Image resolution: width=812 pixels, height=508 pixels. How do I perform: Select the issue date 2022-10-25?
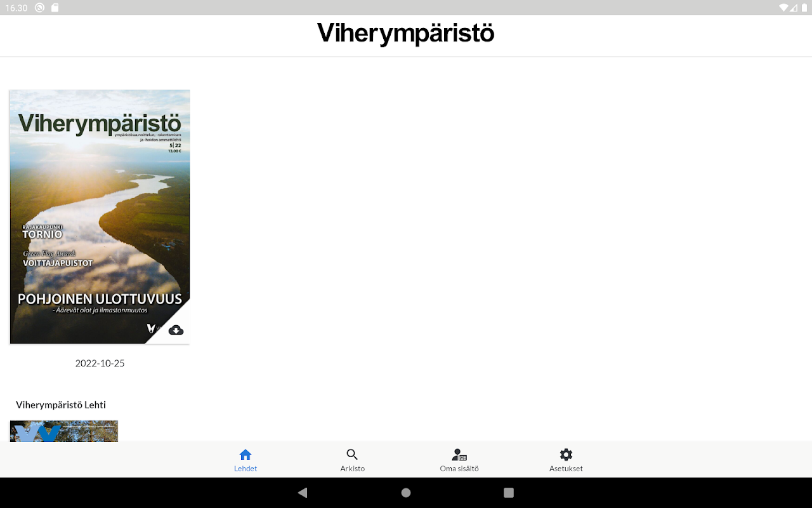100,363
